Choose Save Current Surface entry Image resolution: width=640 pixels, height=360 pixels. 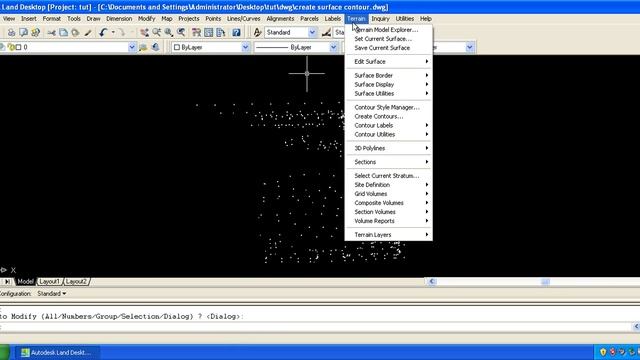pos(389,48)
